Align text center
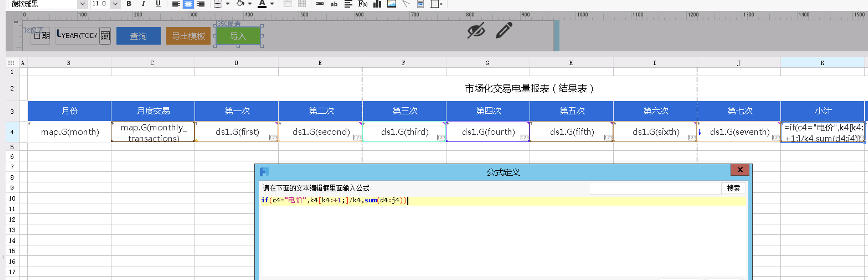This screenshot has width=868, height=280. (x=188, y=4)
